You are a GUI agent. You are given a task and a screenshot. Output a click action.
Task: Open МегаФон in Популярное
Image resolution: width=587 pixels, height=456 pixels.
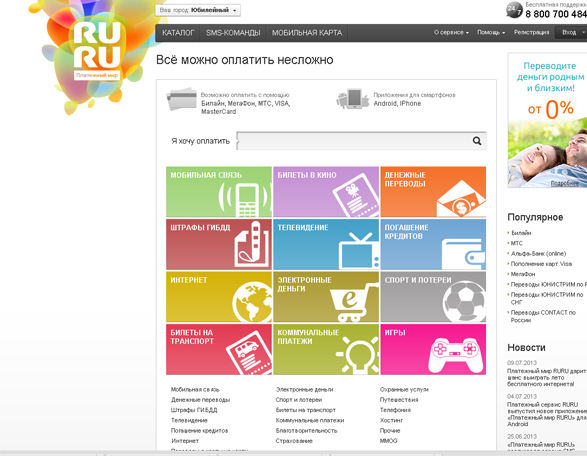(x=523, y=274)
